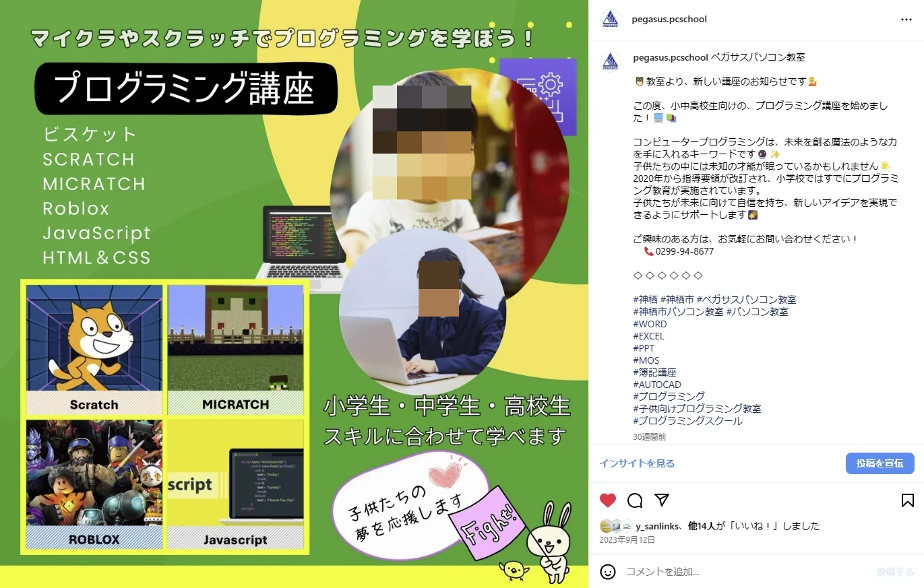Open the #神栖市パソコン教室 hashtag
The width and height of the screenshot is (924, 588).
pos(678,312)
